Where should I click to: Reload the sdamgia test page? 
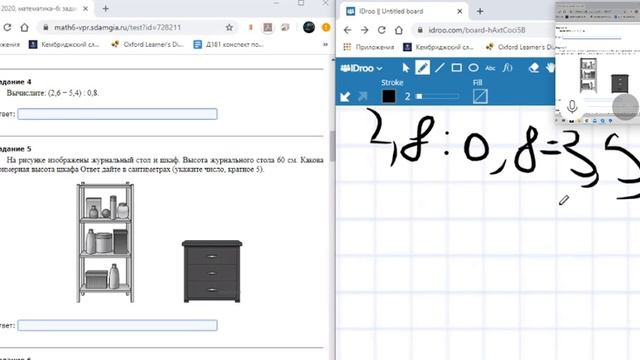click(7, 27)
